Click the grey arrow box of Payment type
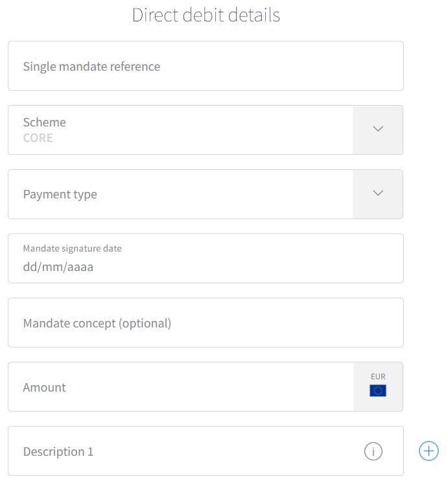The image size is (448, 483). (378, 194)
